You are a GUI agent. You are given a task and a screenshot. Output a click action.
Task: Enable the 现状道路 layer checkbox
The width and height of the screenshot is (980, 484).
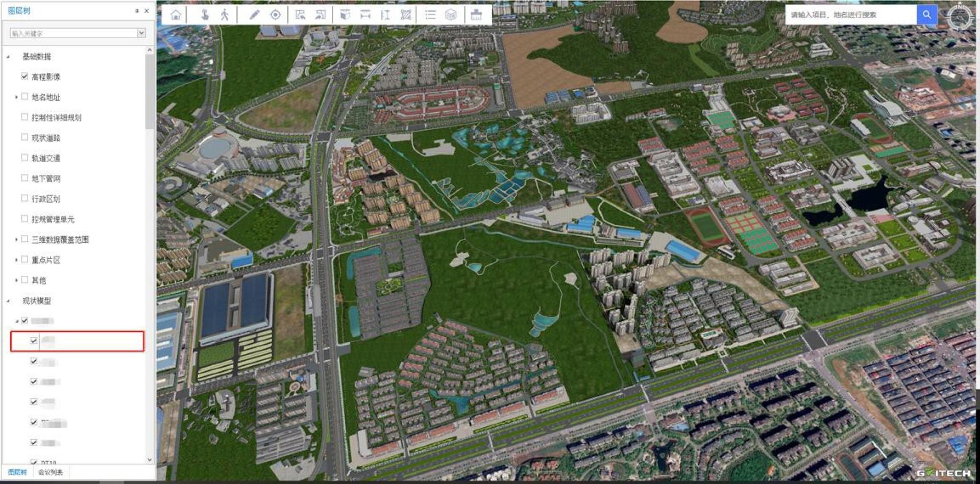(x=24, y=137)
